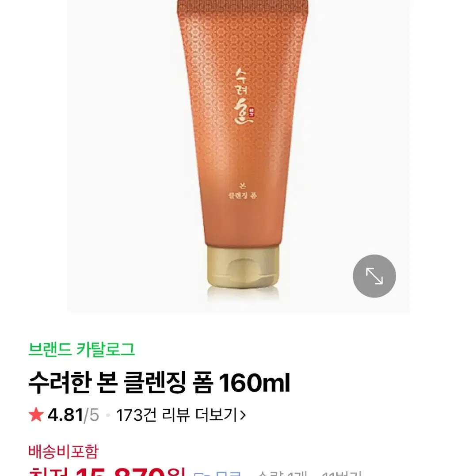The height and width of the screenshot is (476, 476).
Task: Open 173건 리뷰 더보기 reviews link
Action: tap(181, 415)
